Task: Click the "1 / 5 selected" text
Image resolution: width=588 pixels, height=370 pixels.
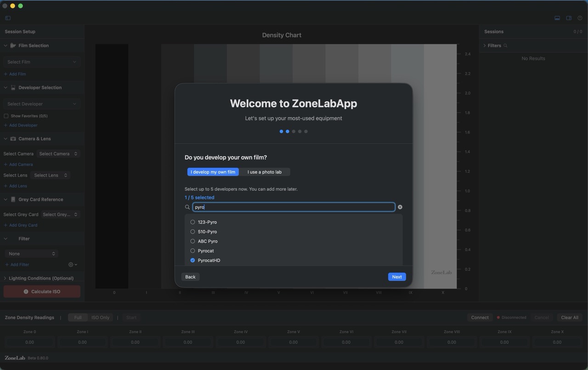Action: (199, 198)
